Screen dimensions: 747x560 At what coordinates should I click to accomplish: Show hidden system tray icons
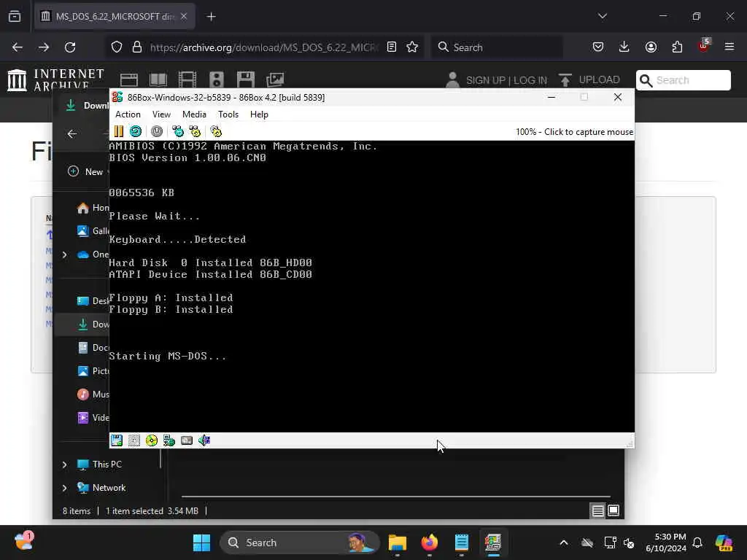coord(564,542)
